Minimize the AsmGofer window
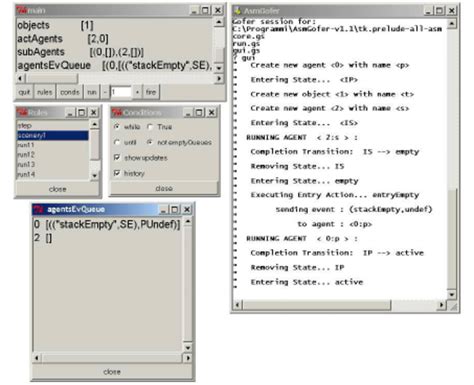474x385 pixels. click(x=428, y=11)
